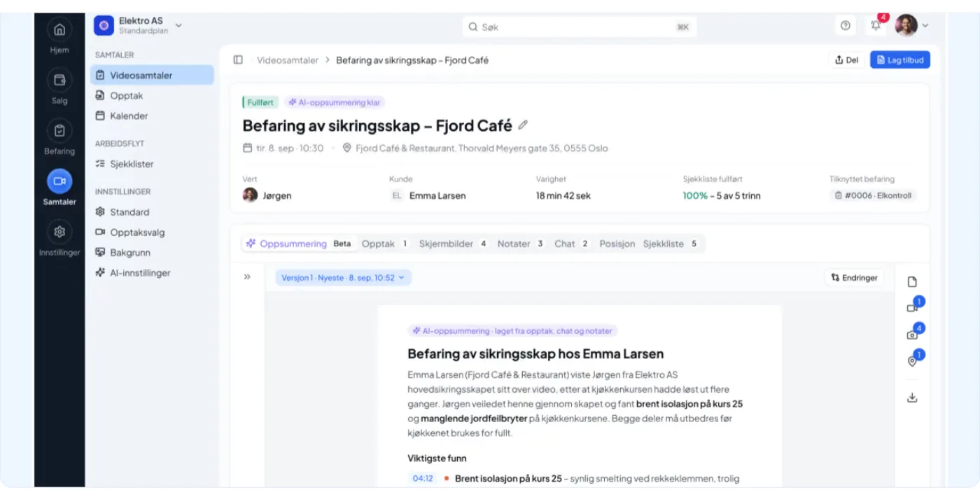Open linked inspection #0006 · Elkontroll
The height and width of the screenshot is (490, 980).
coord(873,196)
